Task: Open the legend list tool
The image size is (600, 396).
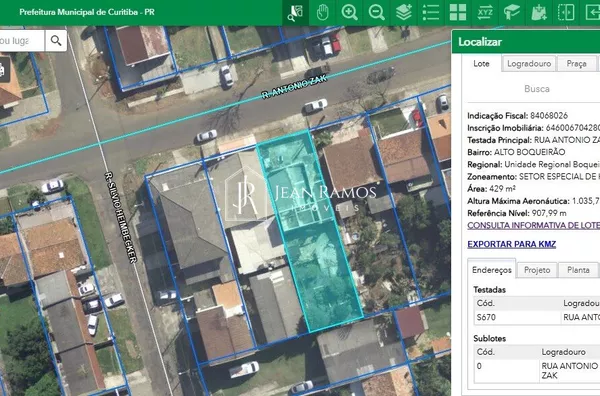Action: point(431,13)
